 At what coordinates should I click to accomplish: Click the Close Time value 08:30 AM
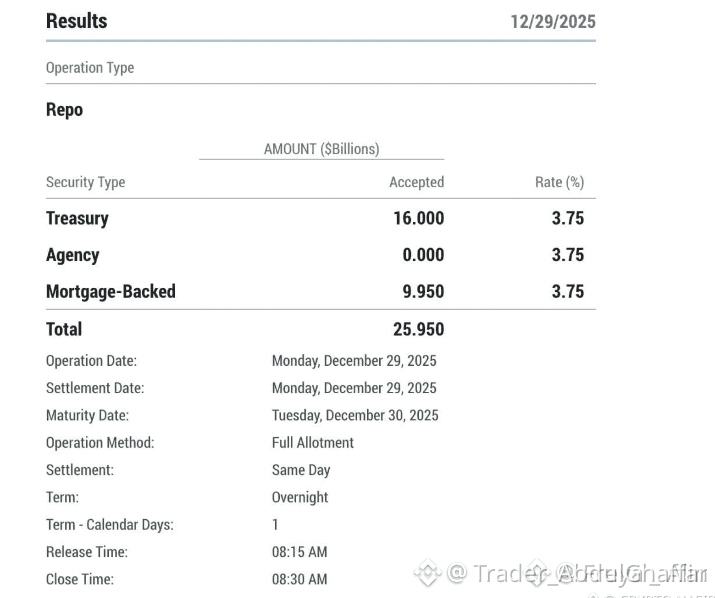click(299, 579)
